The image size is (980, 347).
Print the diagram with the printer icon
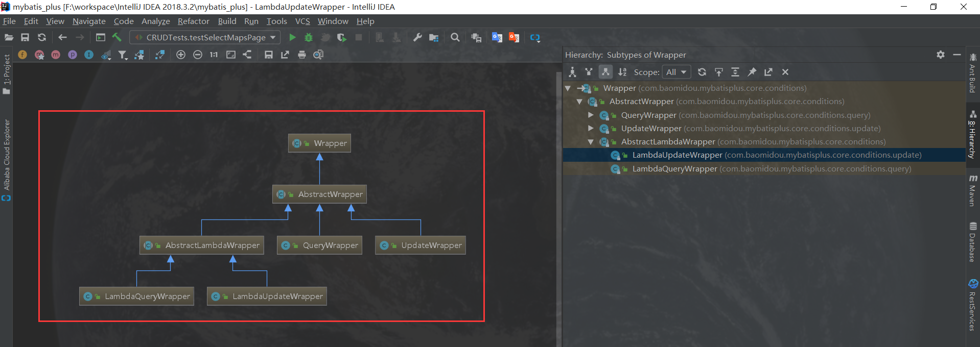pos(302,55)
